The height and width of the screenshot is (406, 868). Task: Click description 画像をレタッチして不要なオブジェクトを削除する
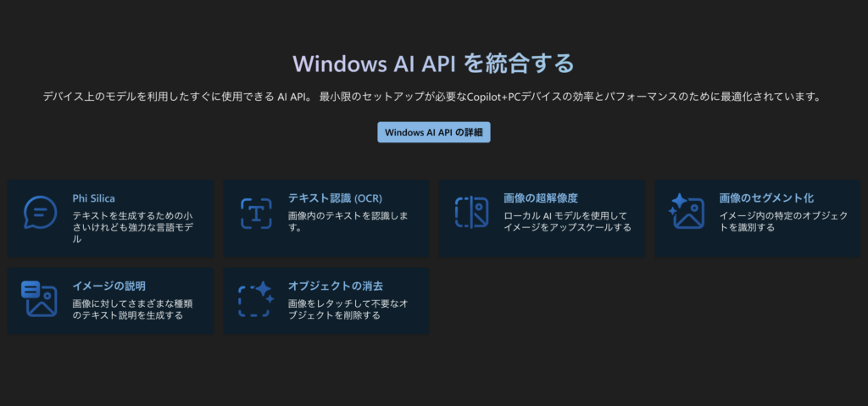[348, 309]
